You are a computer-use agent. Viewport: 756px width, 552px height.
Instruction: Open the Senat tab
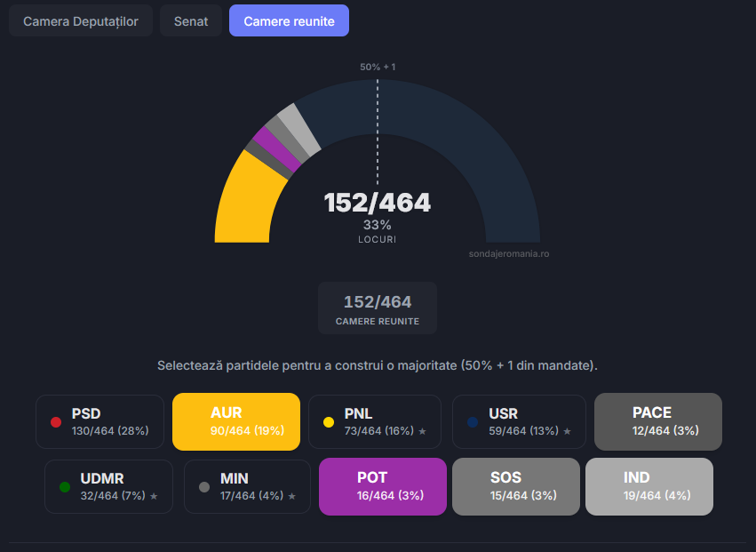(x=191, y=20)
